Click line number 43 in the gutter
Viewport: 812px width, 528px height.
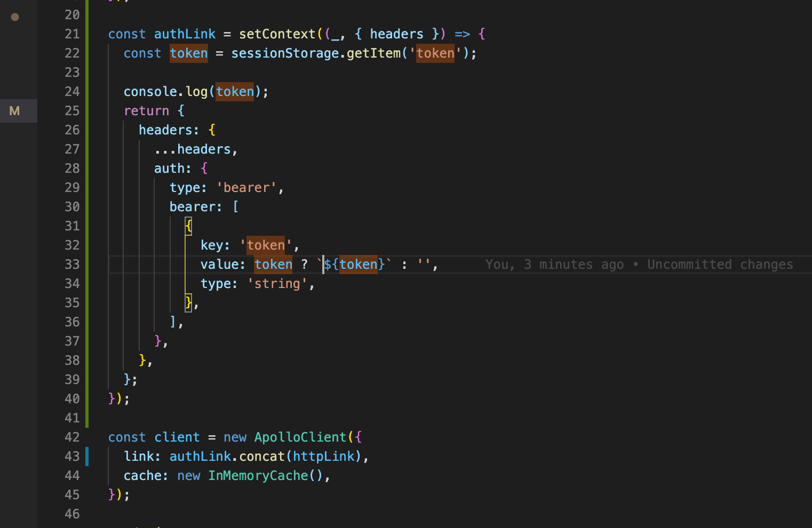pos(72,457)
